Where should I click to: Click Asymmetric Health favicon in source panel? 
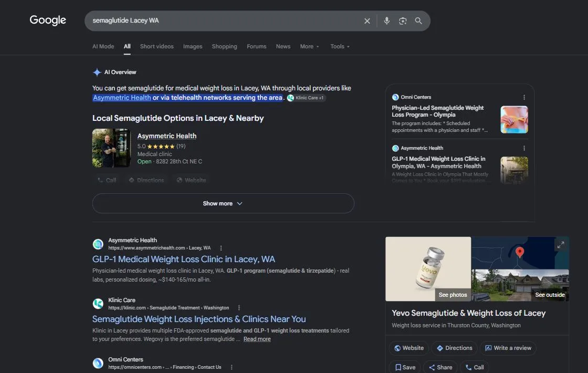click(x=395, y=148)
